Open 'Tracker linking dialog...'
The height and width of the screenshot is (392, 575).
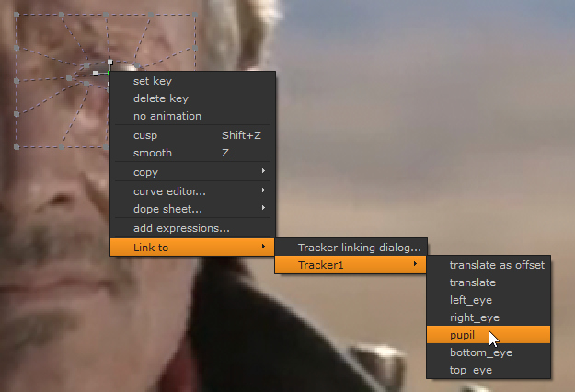pos(360,248)
